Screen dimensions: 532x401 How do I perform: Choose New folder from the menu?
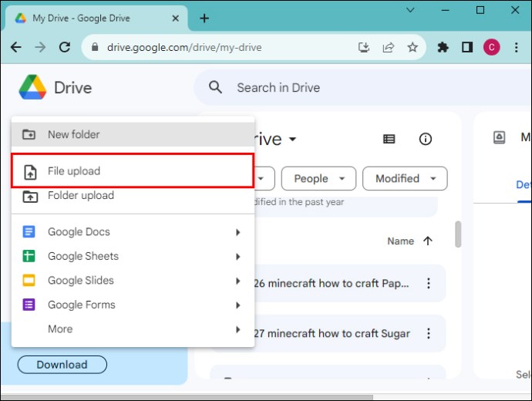(x=133, y=134)
